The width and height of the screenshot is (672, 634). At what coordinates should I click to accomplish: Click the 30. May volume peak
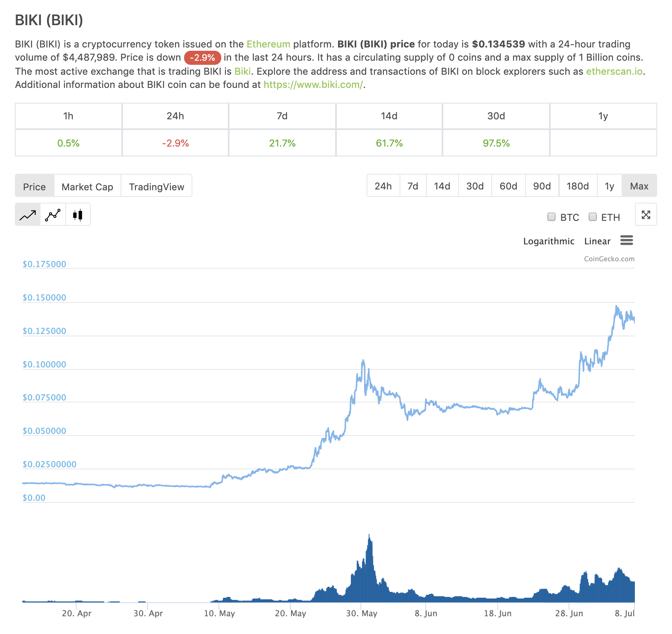pos(369,537)
